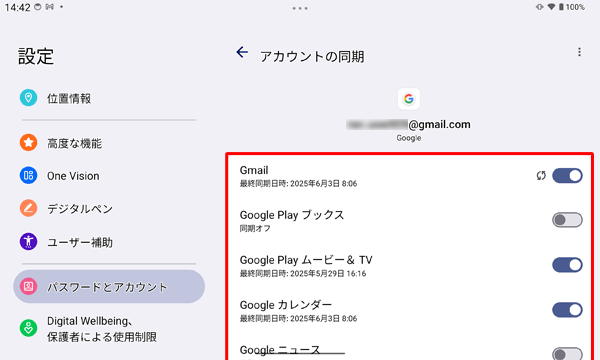
Task: Tap the purple accessibility icon
Action: (28, 242)
